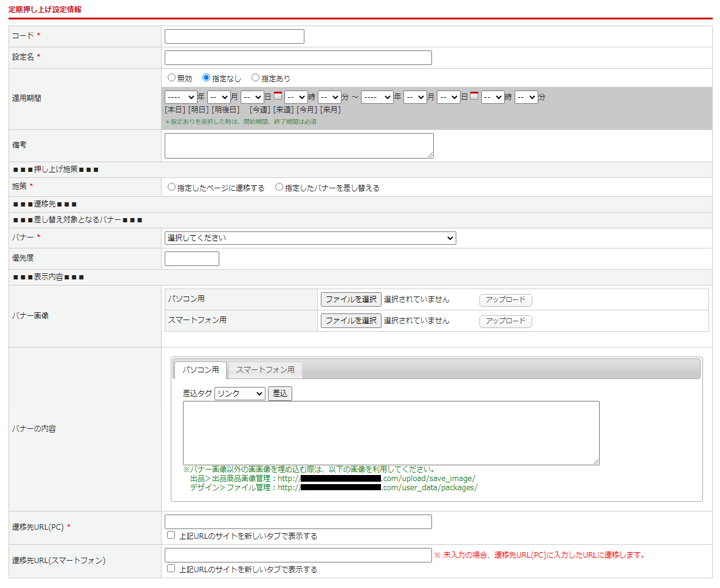Viewport: 720px width, 588px height.
Task: Choose 指定したバナーを差し替える radio option
Action: pos(279,187)
